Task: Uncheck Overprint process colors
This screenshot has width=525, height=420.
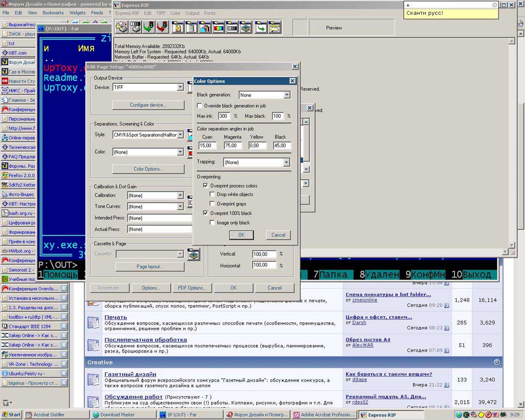Action: (206, 186)
